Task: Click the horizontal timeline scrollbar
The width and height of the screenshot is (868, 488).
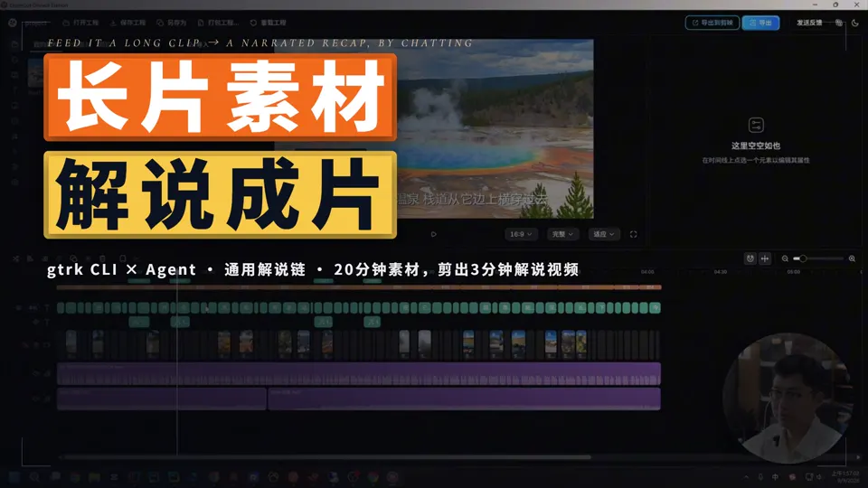Action: (x=325, y=457)
